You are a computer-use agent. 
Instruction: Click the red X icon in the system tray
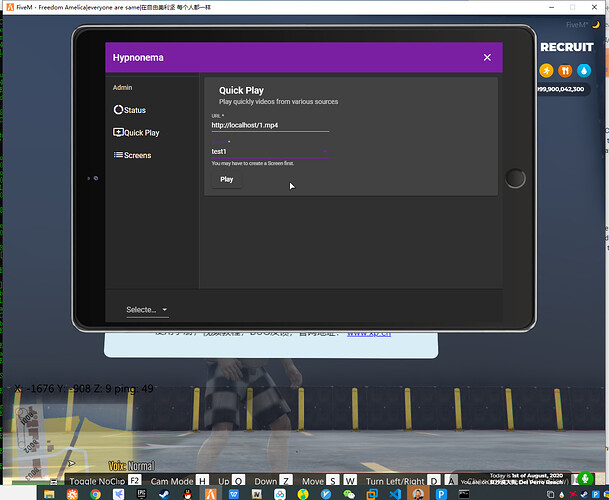pos(572,495)
